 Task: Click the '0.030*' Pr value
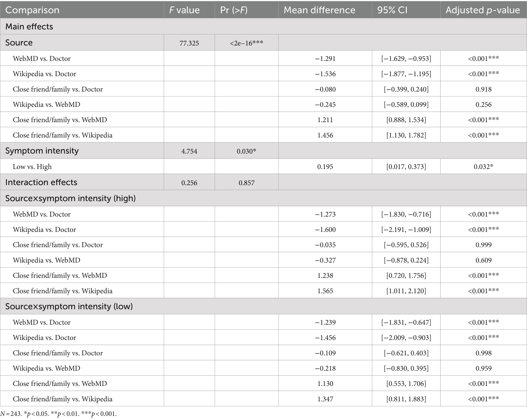247,151
